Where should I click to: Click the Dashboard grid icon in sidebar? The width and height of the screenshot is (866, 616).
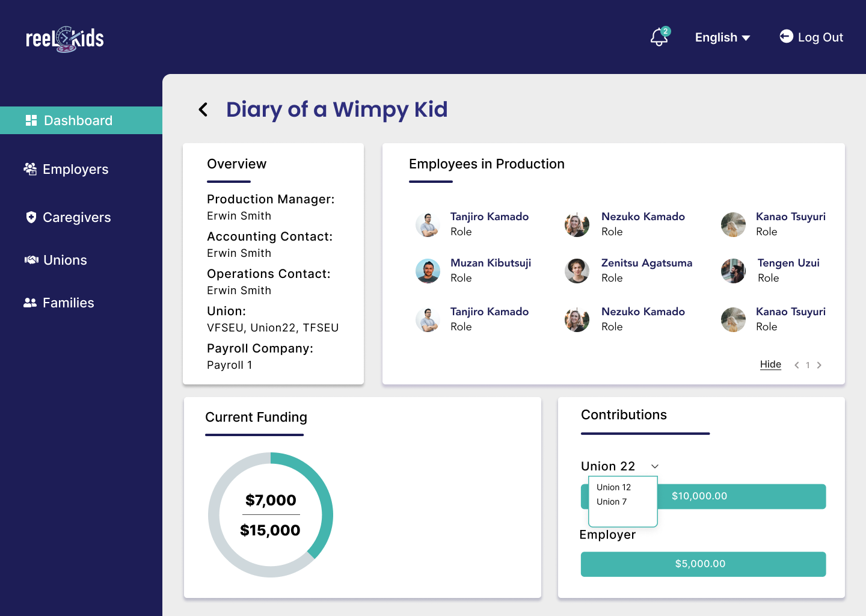[31, 120]
